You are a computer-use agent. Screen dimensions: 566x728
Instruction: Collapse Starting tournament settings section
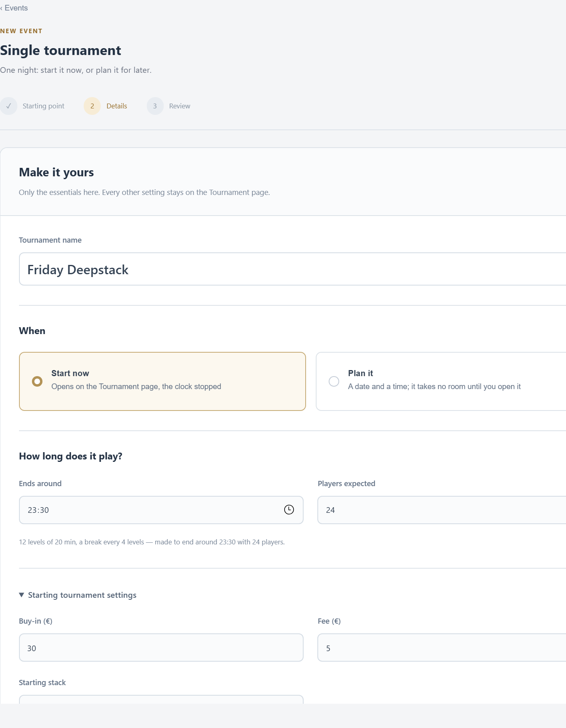tap(78, 595)
